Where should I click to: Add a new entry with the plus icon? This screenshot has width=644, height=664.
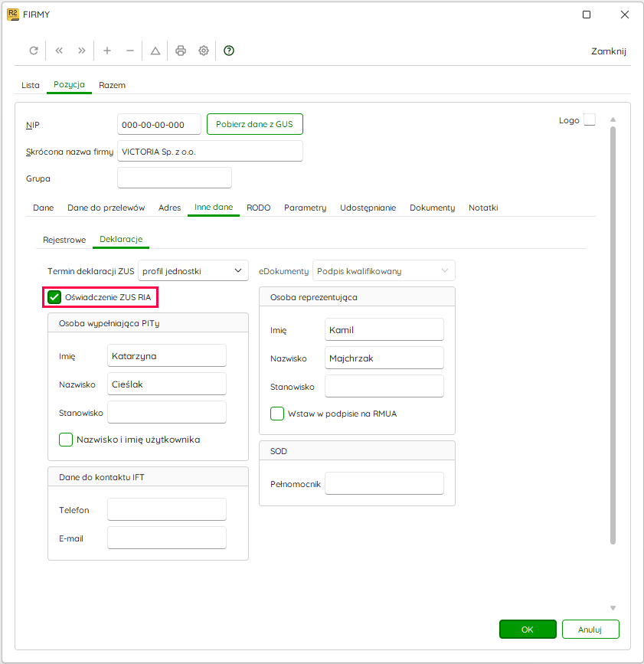pyautogui.click(x=107, y=51)
